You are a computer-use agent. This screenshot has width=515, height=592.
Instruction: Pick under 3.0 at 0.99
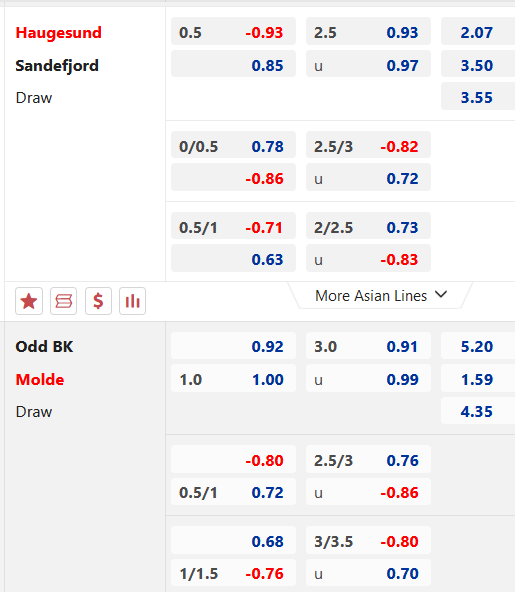[x=368, y=378]
